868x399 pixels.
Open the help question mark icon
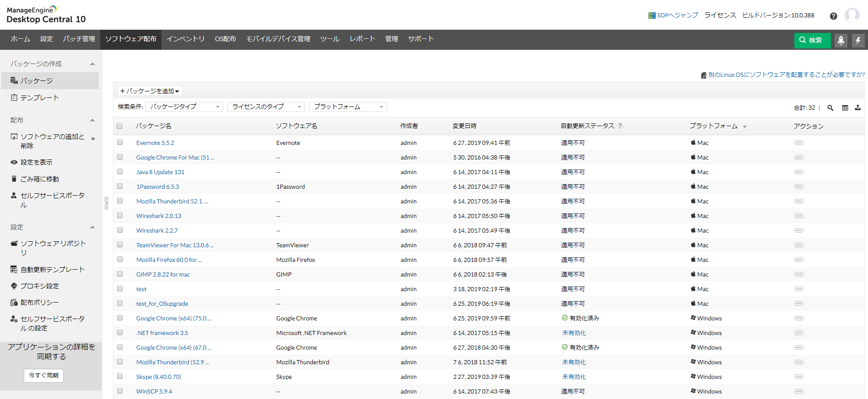pos(833,16)
